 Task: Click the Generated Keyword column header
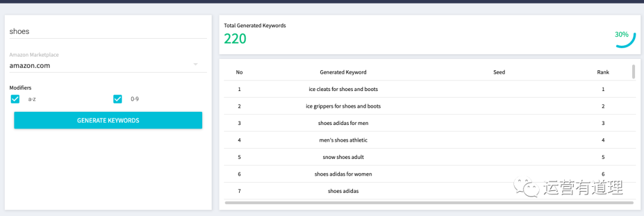coord(343,72)
